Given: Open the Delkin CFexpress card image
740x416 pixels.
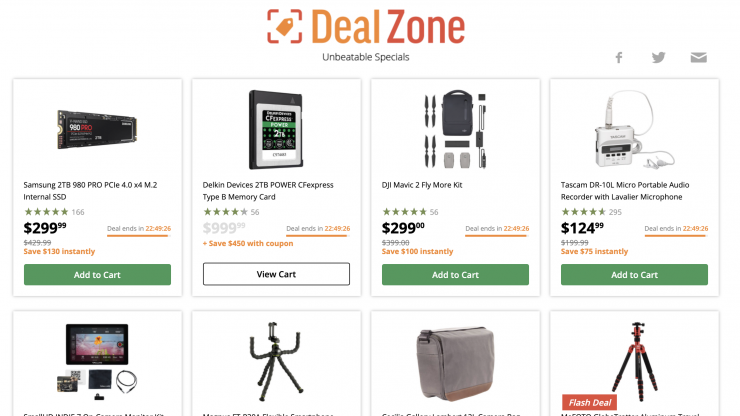Looking at the screenshot, I should click(276, 130).
